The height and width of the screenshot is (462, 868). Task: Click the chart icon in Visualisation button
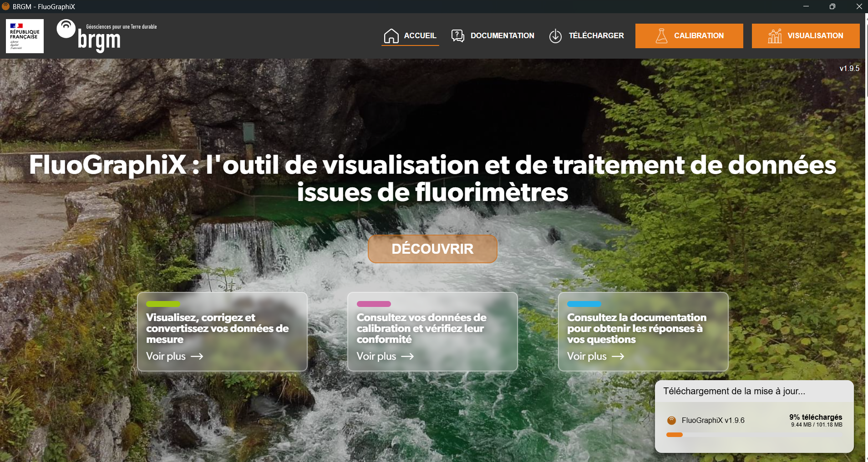pyautogui.click(x=775, y=35)
